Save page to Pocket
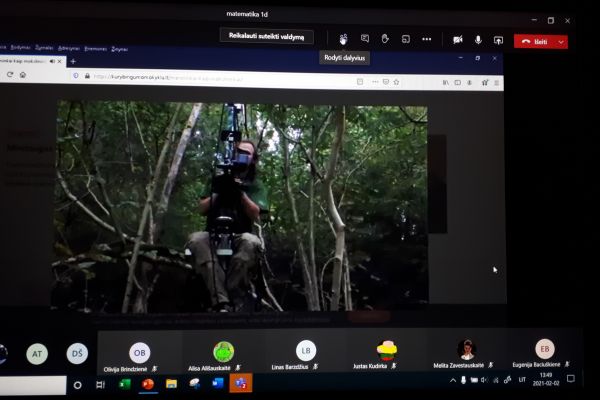 point(386,82)
